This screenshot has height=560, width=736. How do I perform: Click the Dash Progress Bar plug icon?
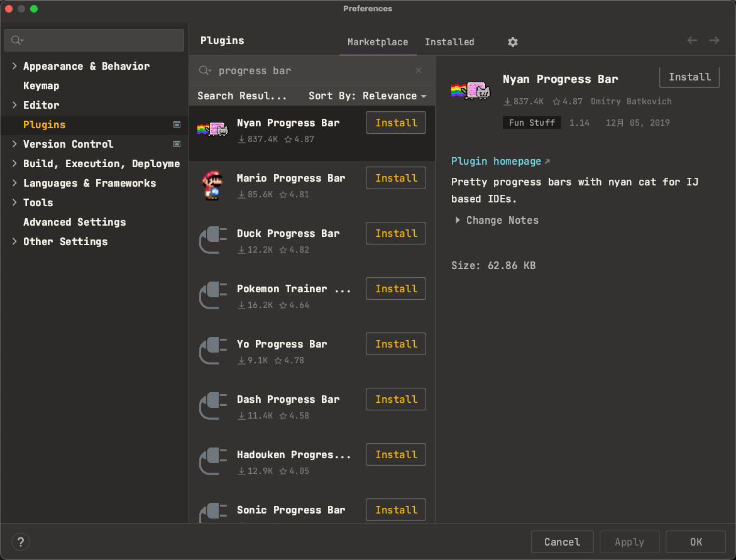213,407
